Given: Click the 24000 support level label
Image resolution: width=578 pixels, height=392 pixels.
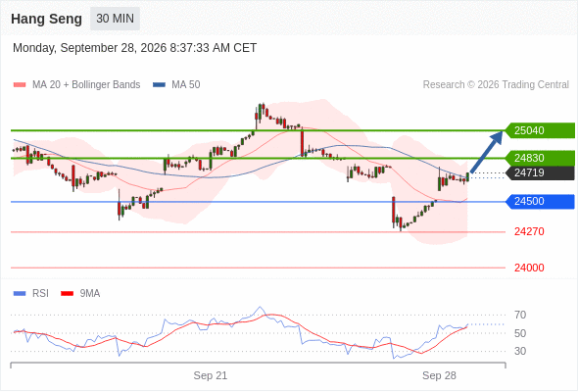Looking at the screenshot, I should pos(529,268).
